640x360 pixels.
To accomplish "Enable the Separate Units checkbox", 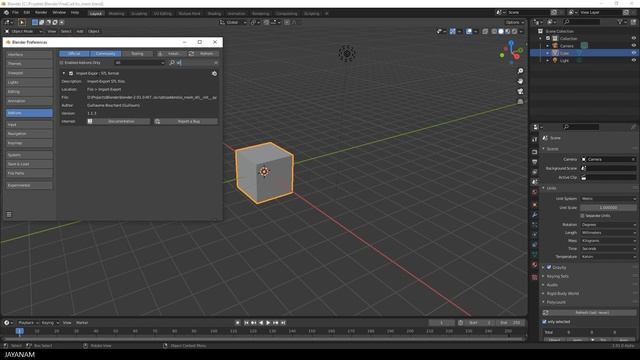I will (x=582, y=216).
